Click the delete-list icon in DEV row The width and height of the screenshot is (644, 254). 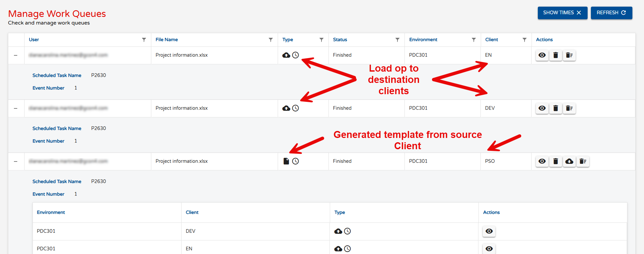[x=569, y=108]
